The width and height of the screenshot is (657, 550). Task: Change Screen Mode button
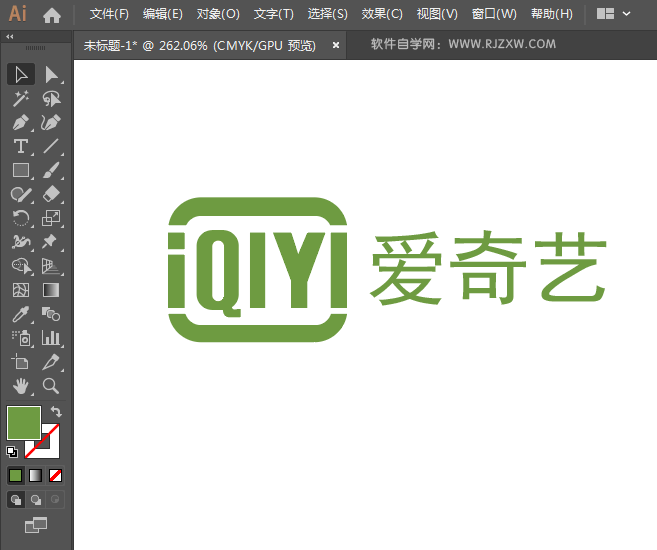[36, 525]
